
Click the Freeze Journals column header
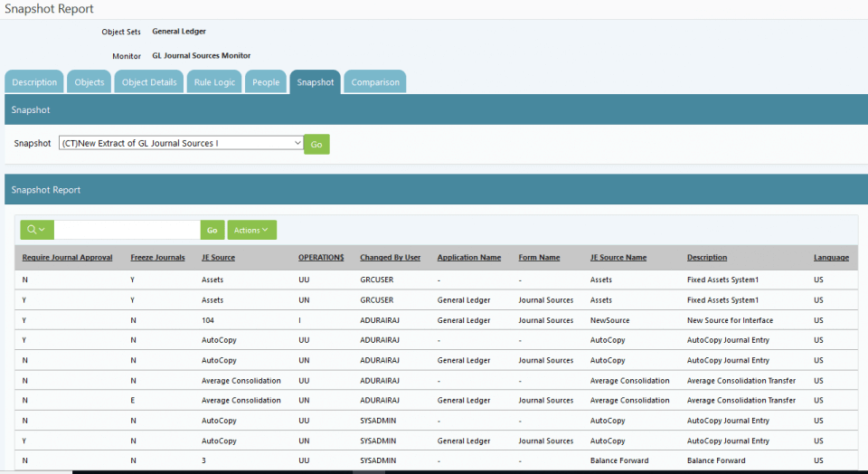158,258
